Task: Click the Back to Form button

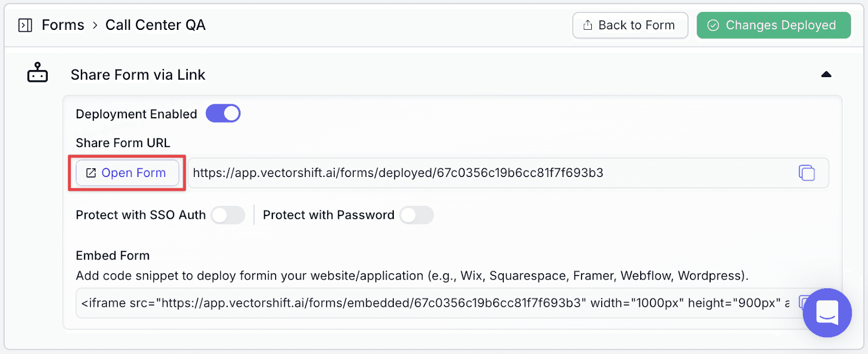Action: pos(630,26)
